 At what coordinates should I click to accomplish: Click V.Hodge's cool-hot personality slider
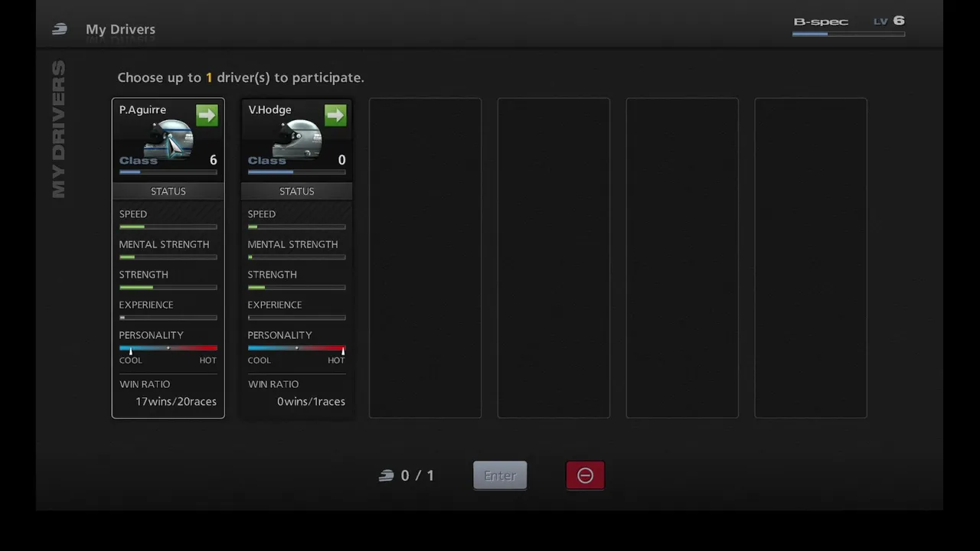tap(297, 348)
